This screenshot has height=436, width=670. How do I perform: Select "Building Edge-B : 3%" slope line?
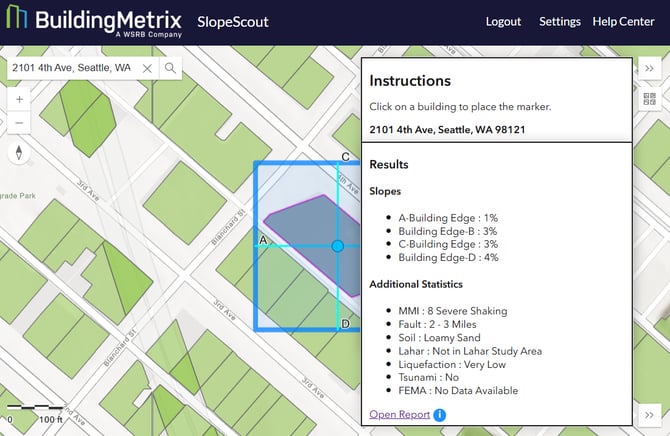click(448, 231)
